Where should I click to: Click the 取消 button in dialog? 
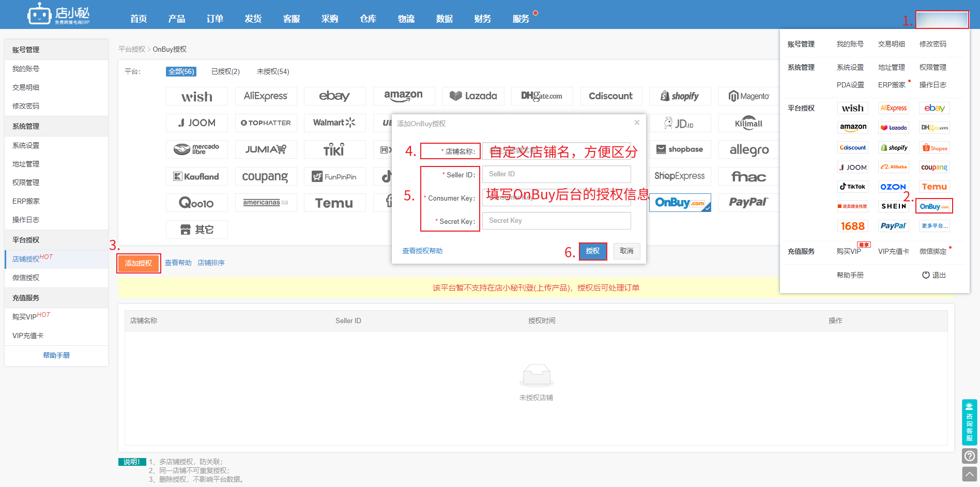pyautogui.click(x=627, y=251)
